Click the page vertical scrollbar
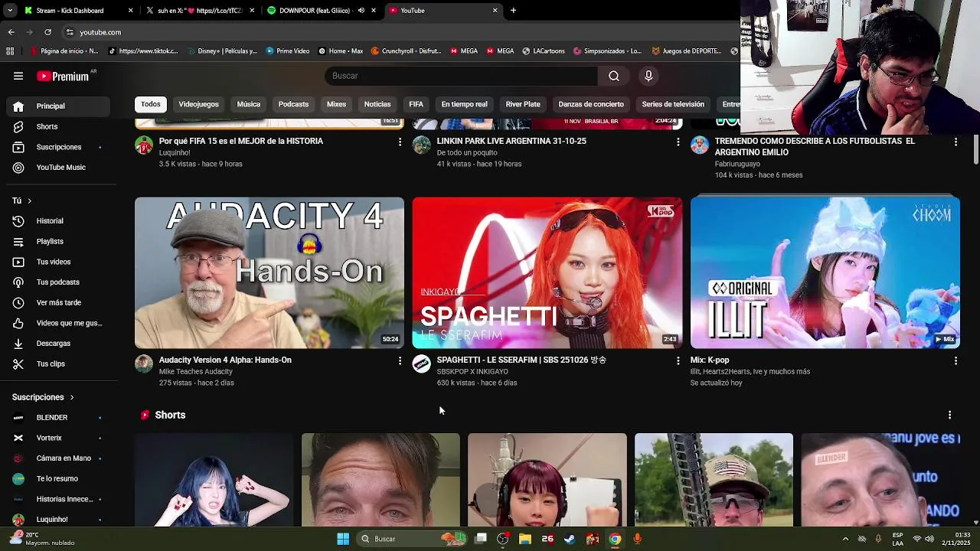980x551 pixels. pyautogui.click(x=975, y=149)
